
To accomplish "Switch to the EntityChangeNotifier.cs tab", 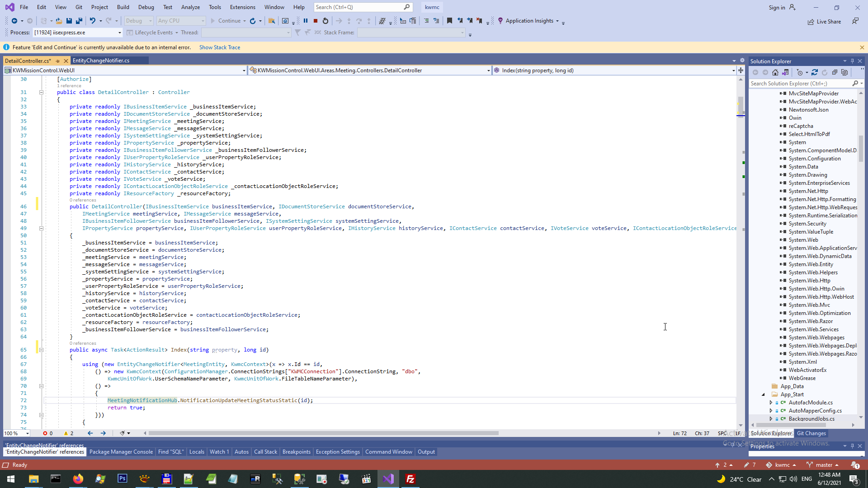I will [x=101, y=61].
